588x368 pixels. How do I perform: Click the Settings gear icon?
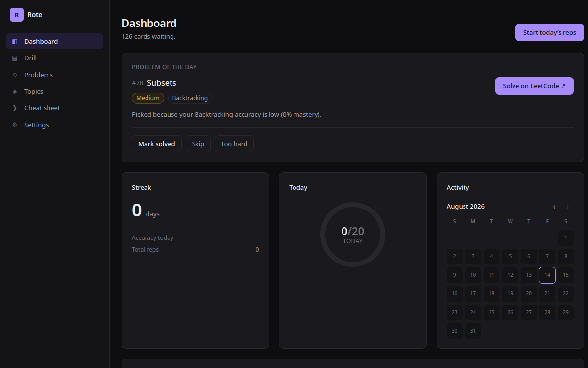click(15, 125)
